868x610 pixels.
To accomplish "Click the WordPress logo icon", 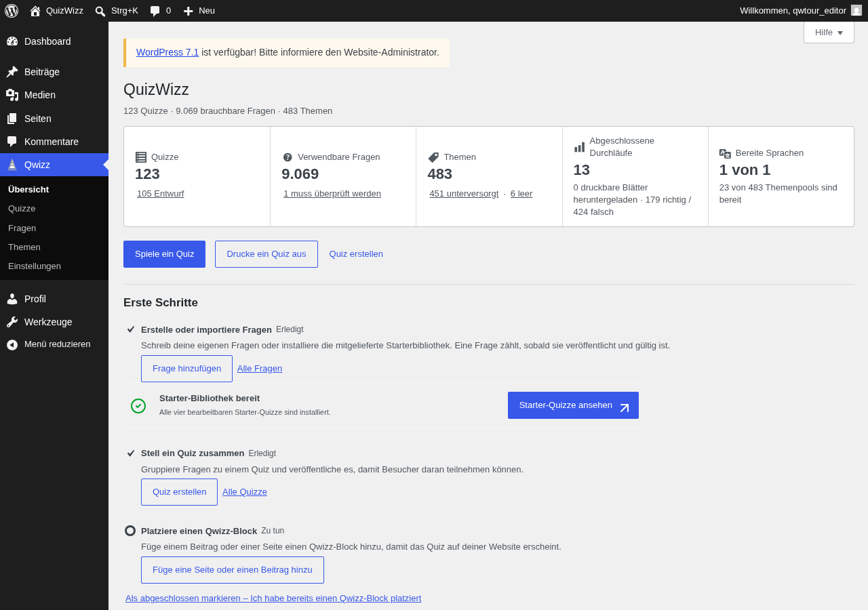I will coord(12,11).
